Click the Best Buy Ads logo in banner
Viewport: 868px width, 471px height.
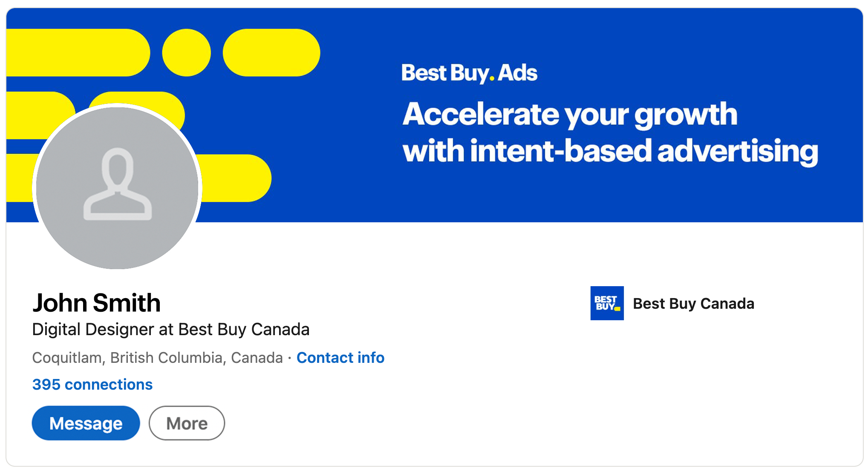(469, 73)
